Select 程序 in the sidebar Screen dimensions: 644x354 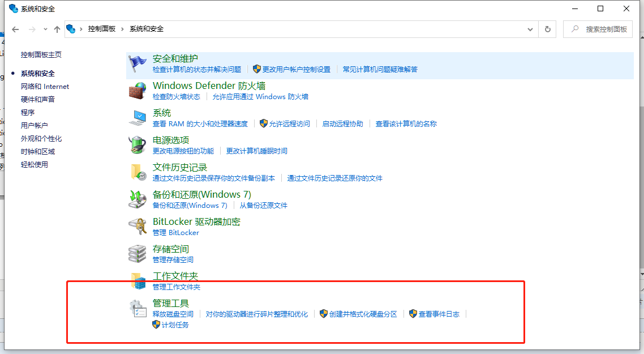click(28, 112)
